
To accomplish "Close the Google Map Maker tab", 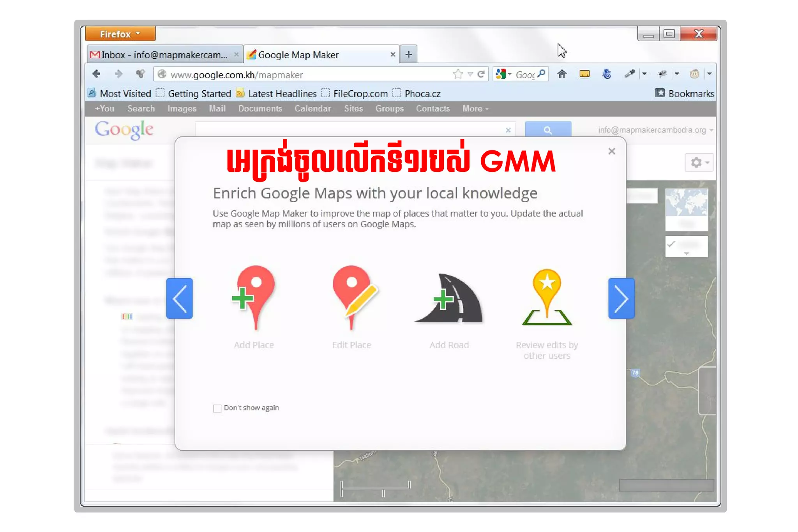I will point(393,55).
